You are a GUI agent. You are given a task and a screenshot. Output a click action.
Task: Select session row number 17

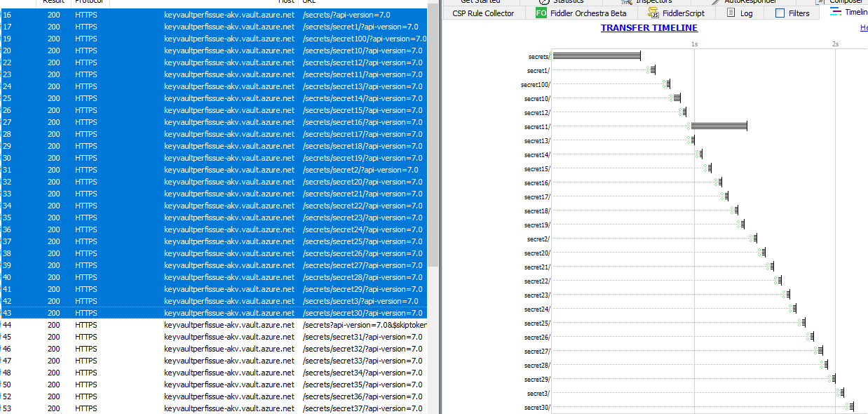pyautogui.click(x=213, y=27)
